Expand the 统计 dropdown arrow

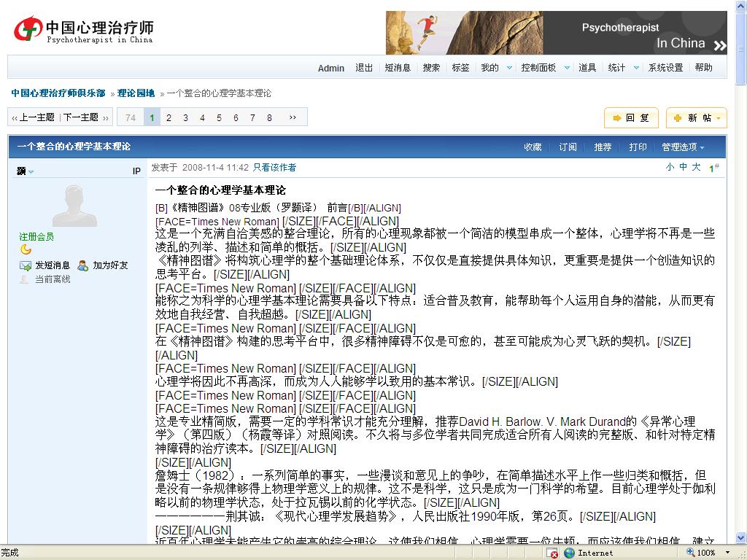click(x=636, y=68)
